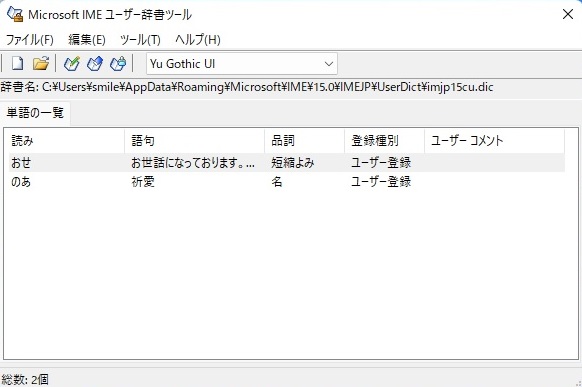Screen dimensions: 582x387
Task: Click the 祈愛 phrase cell
Action: tap(143, 182)
